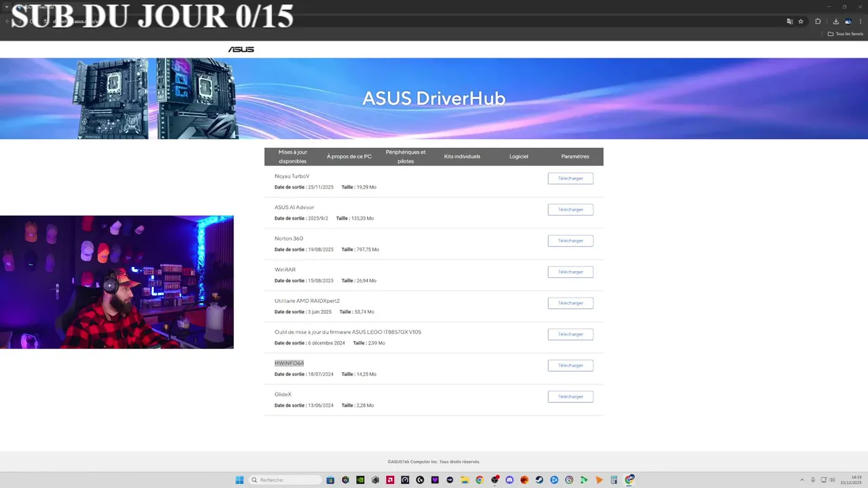Click the GlideX entry name
The width and height of the screenshot is (868, 488).
click(x=283, y=394)
